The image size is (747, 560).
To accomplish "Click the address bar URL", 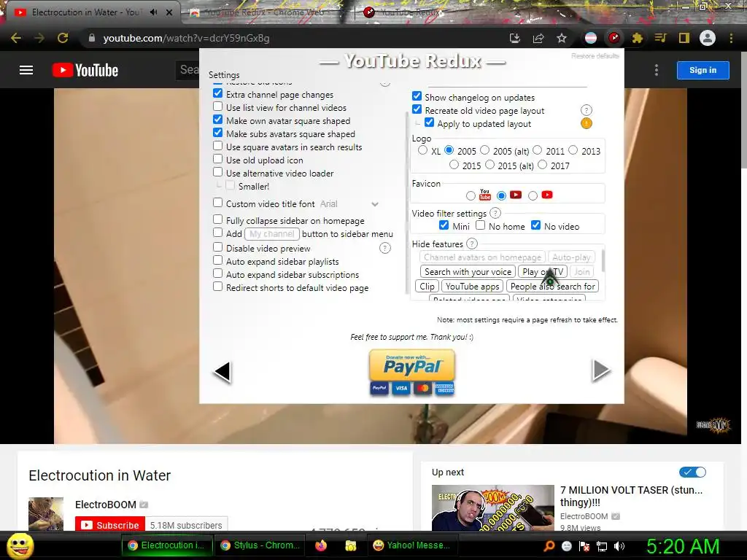I will [186, 38].
